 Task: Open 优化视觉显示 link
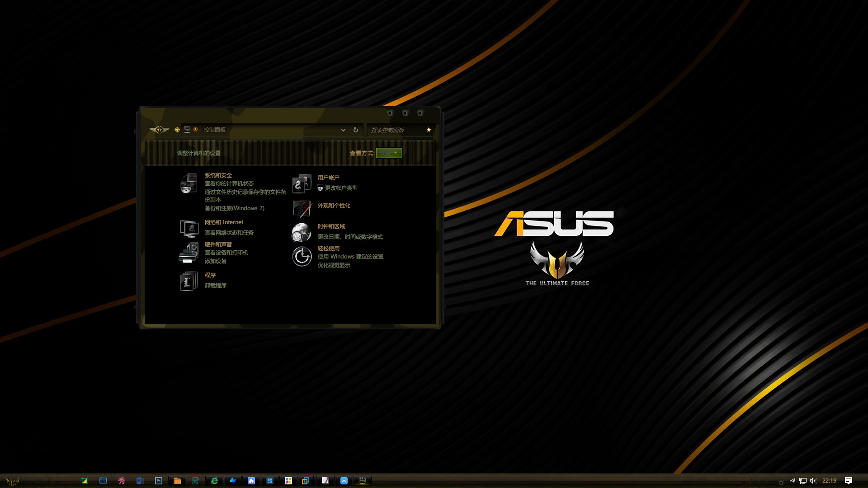tap(334, 265)
